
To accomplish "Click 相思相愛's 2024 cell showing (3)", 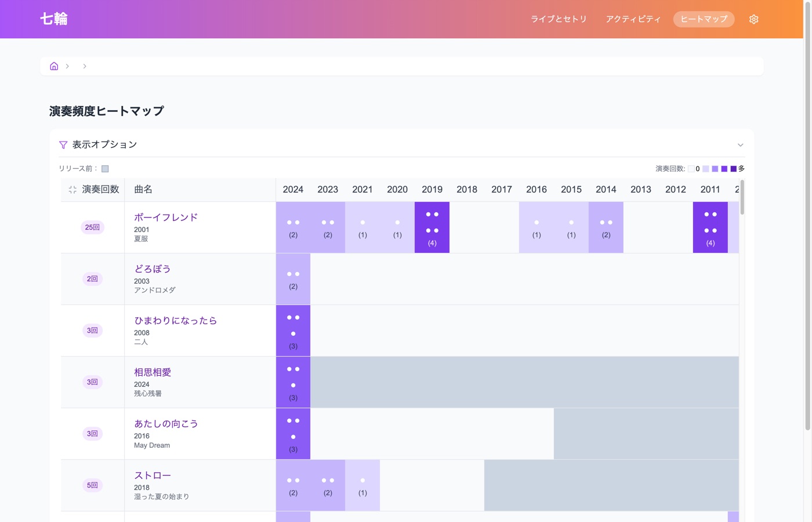I will point(293,382).
